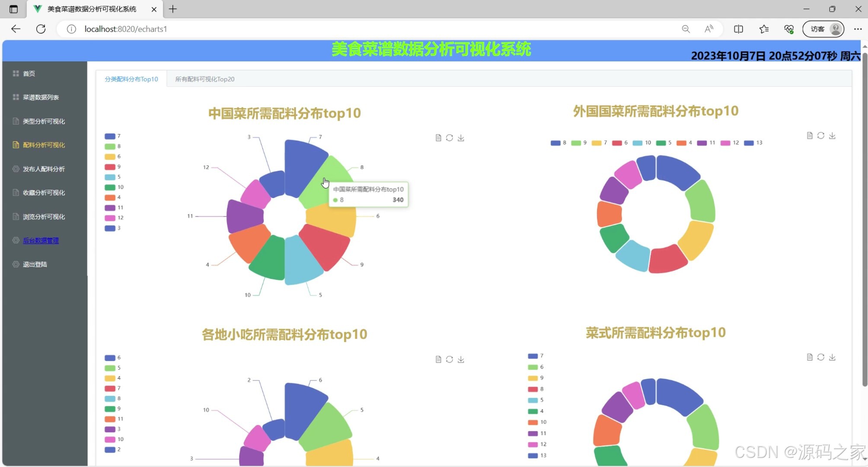Restore the 各地小吃所需配料 chart
The height and width of the screenshot is (467, 868).
point(450,359)
